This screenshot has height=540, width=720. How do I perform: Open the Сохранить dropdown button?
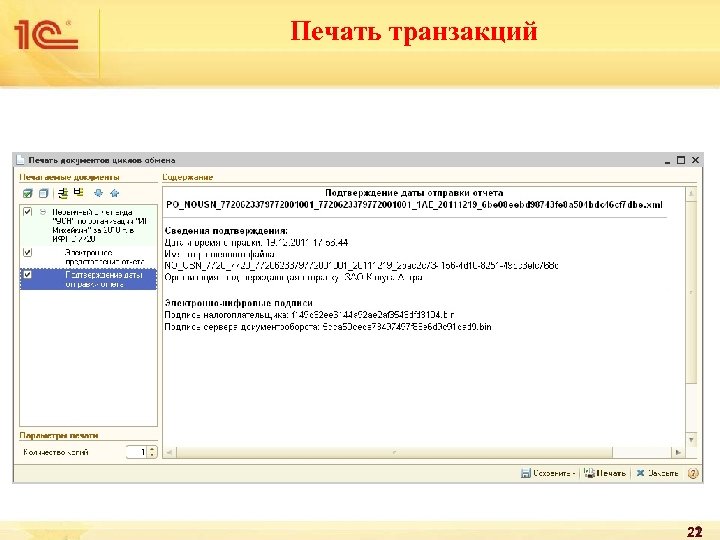(548, 473)
